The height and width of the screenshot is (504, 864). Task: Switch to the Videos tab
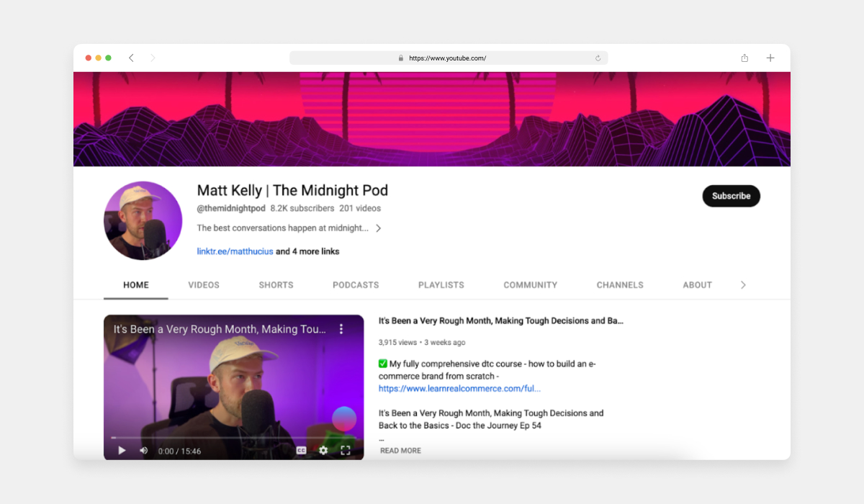203,284
